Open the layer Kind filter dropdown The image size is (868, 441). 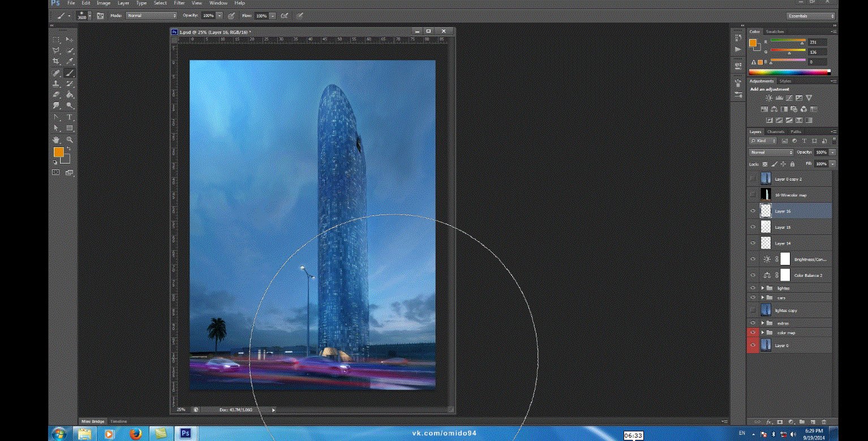763,140
